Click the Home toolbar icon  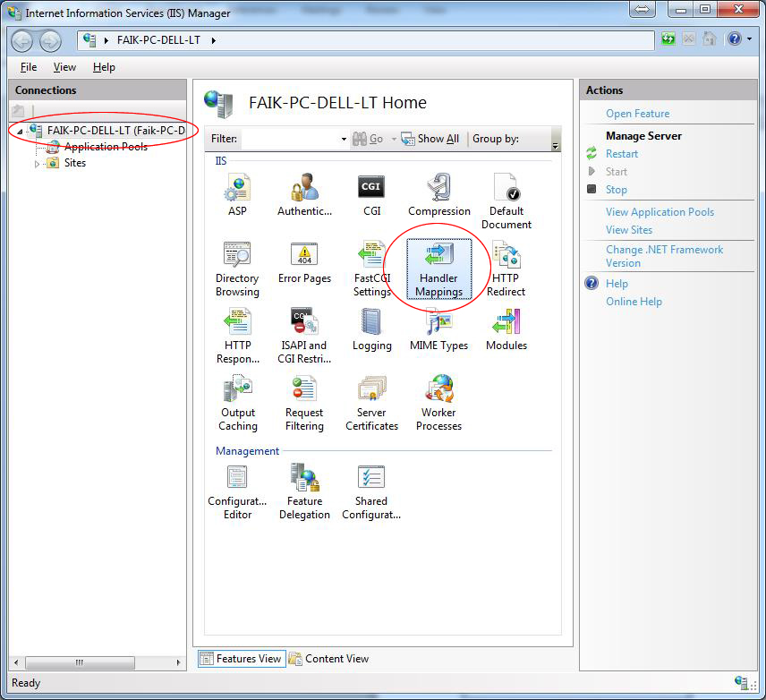click(x=710, y=38)
